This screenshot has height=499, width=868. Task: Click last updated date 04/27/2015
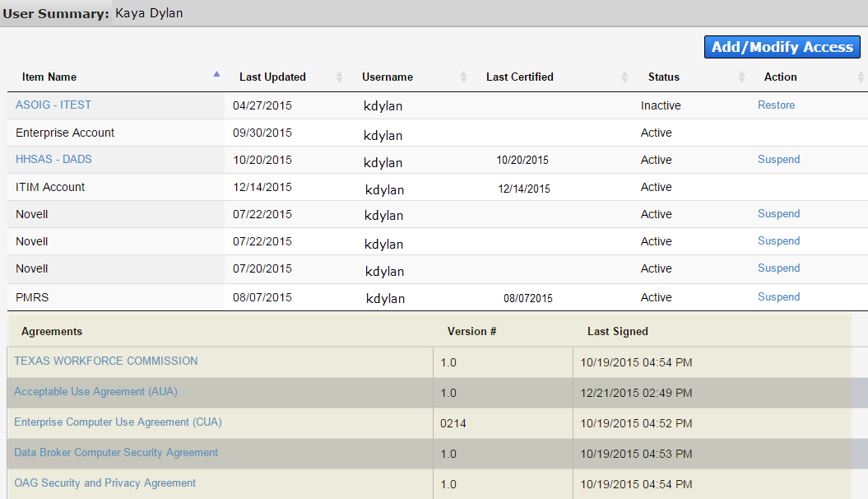point(262,105)
